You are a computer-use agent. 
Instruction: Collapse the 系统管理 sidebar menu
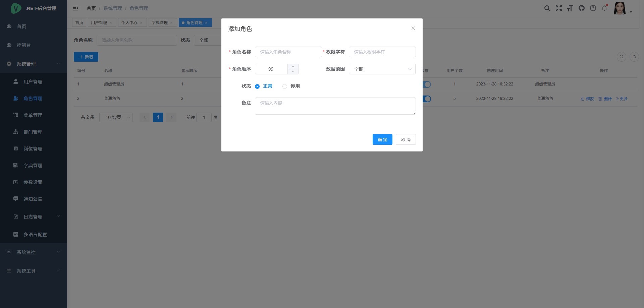[58, 64]
